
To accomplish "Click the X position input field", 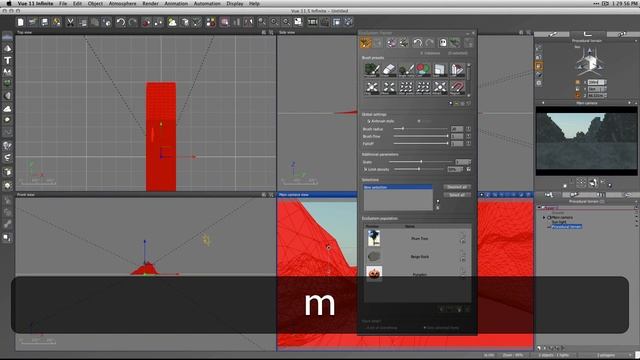I will click(x=596, y=82).
